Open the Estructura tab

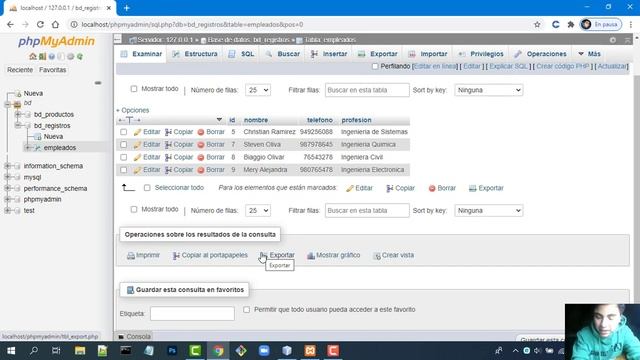click(195, 54)
